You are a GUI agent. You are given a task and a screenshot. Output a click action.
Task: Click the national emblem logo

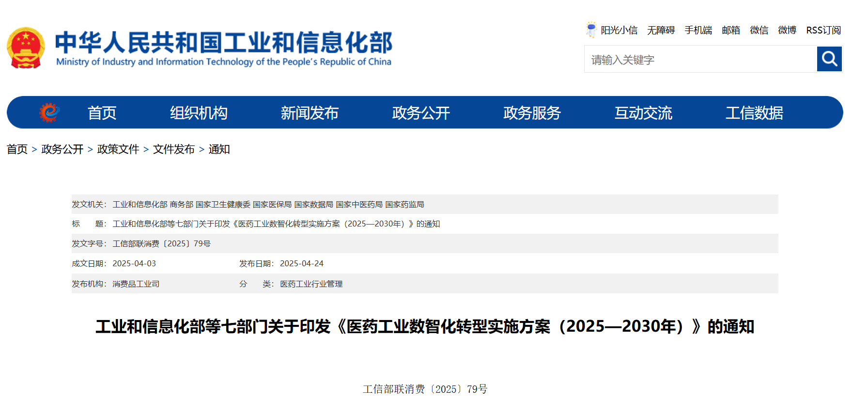pyautogui.click(x=26, y=48)
